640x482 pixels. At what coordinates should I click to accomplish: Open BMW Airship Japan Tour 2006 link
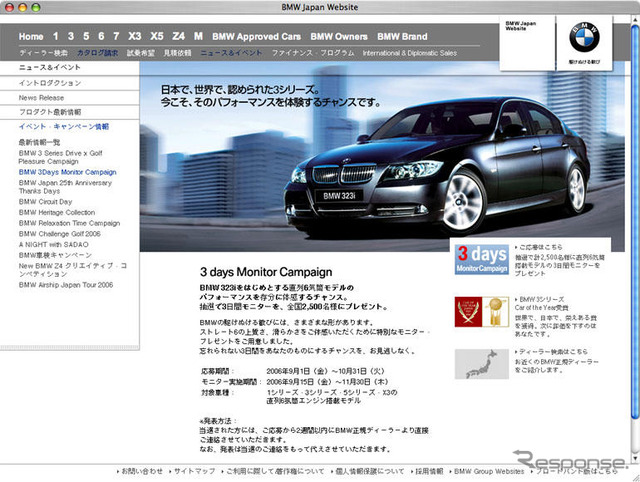pos(66,285)
